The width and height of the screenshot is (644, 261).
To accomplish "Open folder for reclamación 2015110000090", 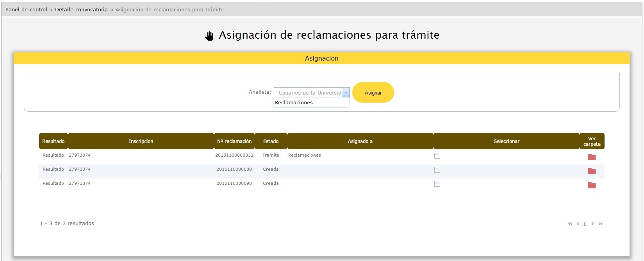I will click(592, 185).
